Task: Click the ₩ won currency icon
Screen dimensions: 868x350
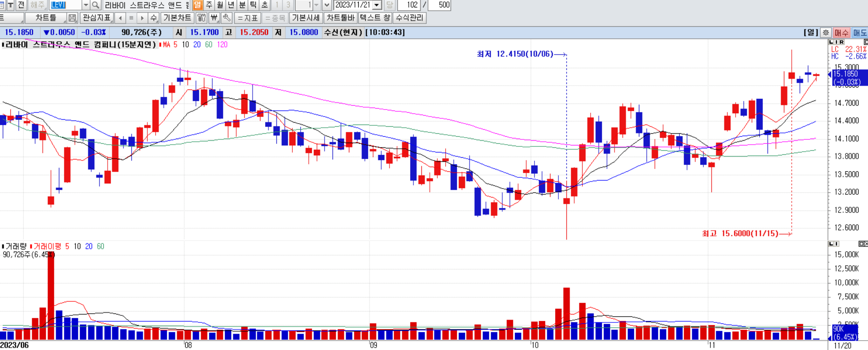Action: [x=214, y=18]
